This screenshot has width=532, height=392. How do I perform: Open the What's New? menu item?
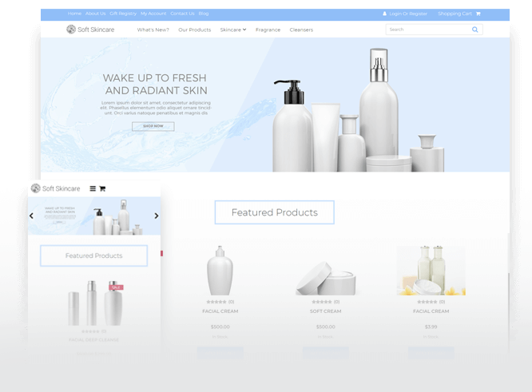(153, 30)
